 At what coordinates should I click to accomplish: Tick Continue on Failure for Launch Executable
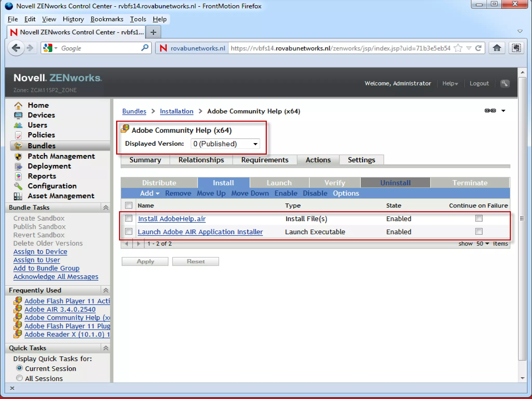(x=479, y=231)
